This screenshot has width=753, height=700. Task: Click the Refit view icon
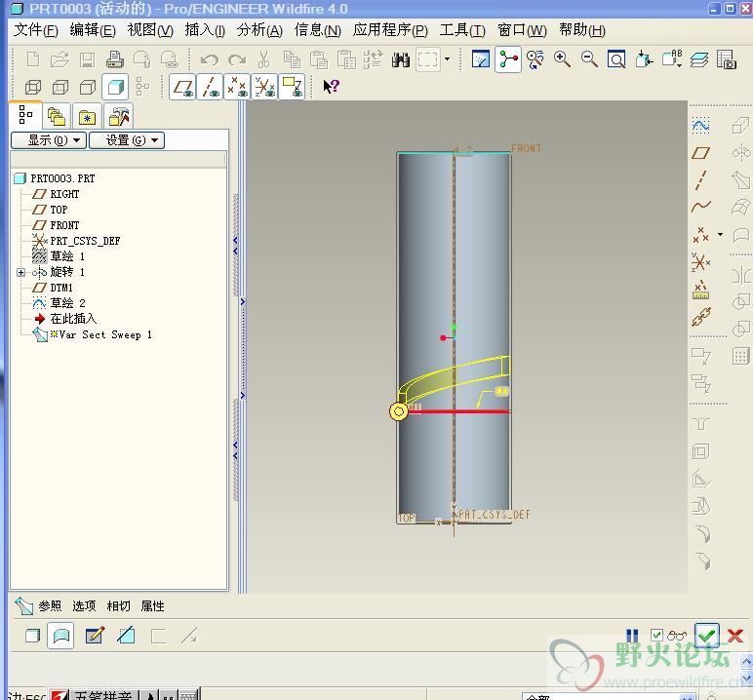pyautogui.click(x=616, y=59)
